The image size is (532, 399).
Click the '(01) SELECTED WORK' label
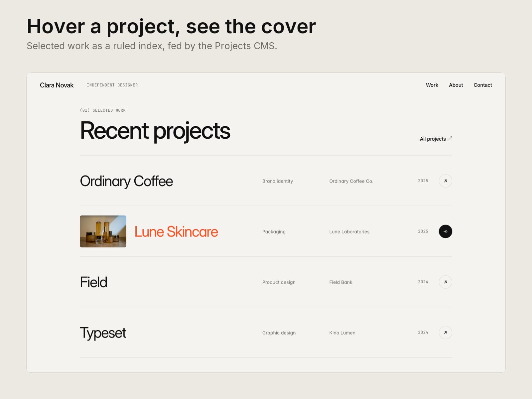(x=103, y=110)
